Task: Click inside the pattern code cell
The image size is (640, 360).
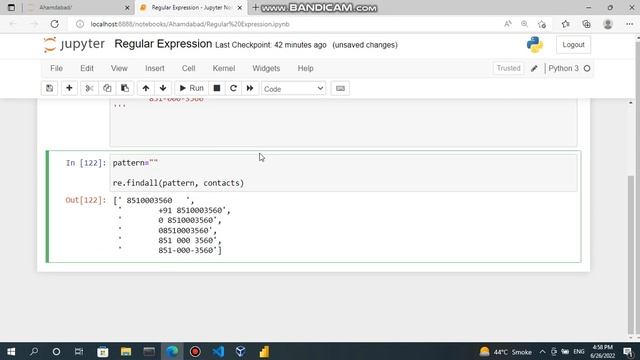Action: coord(344,173)
